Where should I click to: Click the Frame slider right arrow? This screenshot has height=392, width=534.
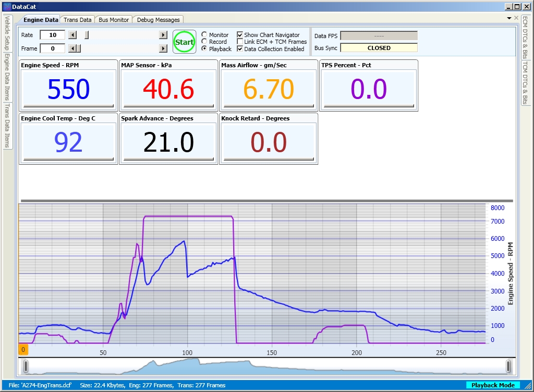tap(163, 48)
